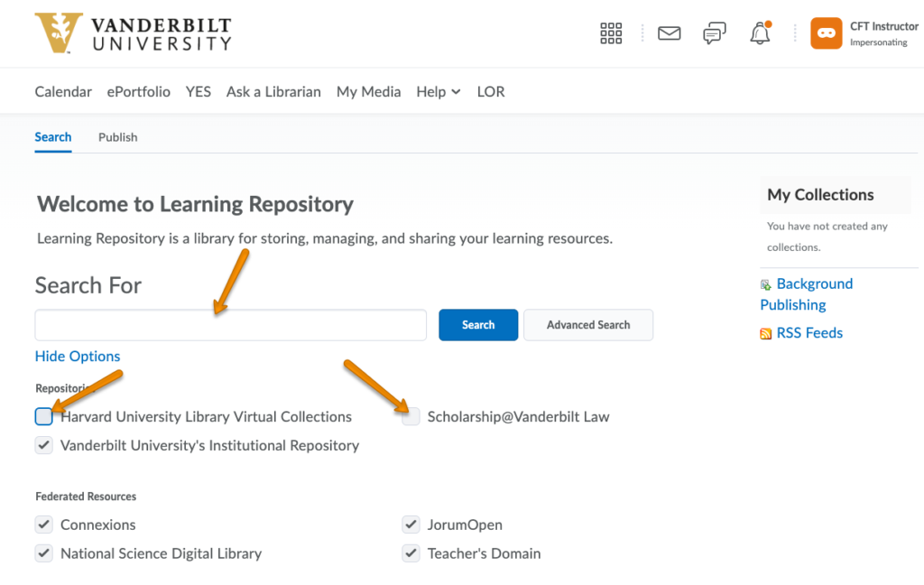Open the CFT Instructor account menu
Image resolution: width=924 pixels, height=585 pixels.
(x=882, y=33)
